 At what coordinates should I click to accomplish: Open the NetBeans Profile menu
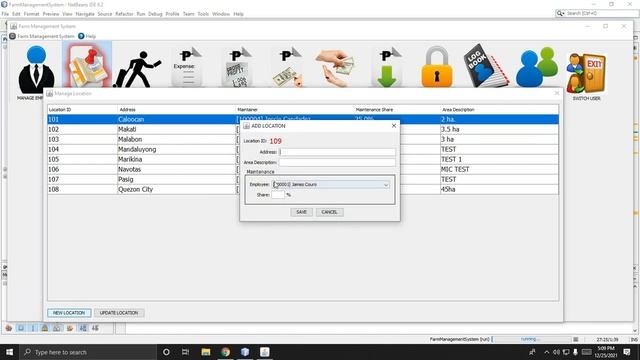click(x=172, y=14)
